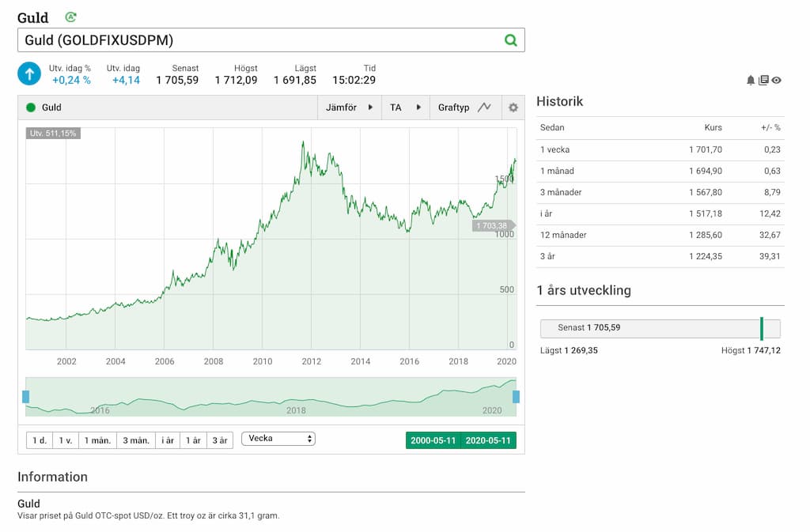Expand the TA technical analysis menu
This screenshot has width=810, height=532.
point(404,108)
